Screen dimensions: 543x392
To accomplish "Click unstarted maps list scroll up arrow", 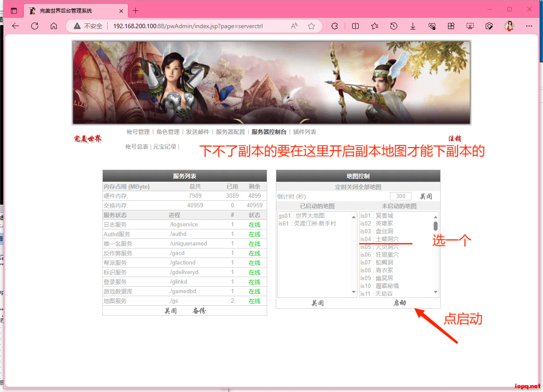I will click(x=435, y=216).
